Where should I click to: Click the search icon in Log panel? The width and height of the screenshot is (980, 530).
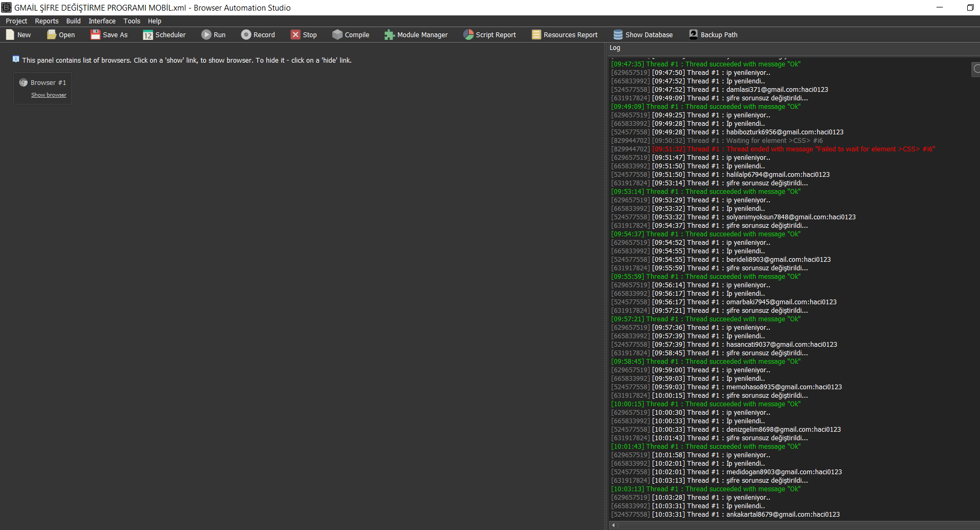(x=976, y=69)
